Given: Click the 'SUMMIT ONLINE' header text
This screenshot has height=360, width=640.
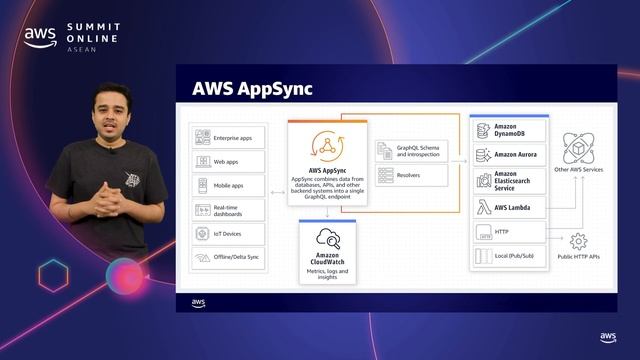Looking at the screenshot, I should click(x=93, y=33).
